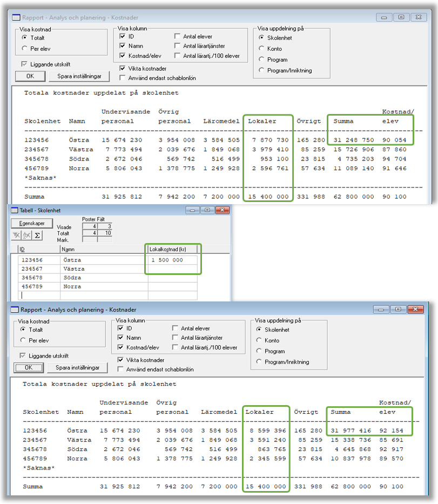
Task: Enable Antal lärartj./100 elever in lower Rapport window
Action: 175,347
